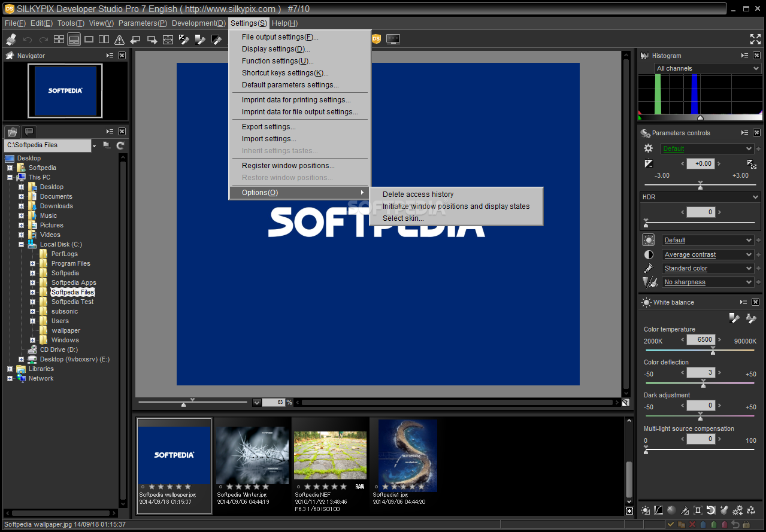Select the Softpedia Winter.jpg thumbnail
The image size is (766, 532).
252,466
